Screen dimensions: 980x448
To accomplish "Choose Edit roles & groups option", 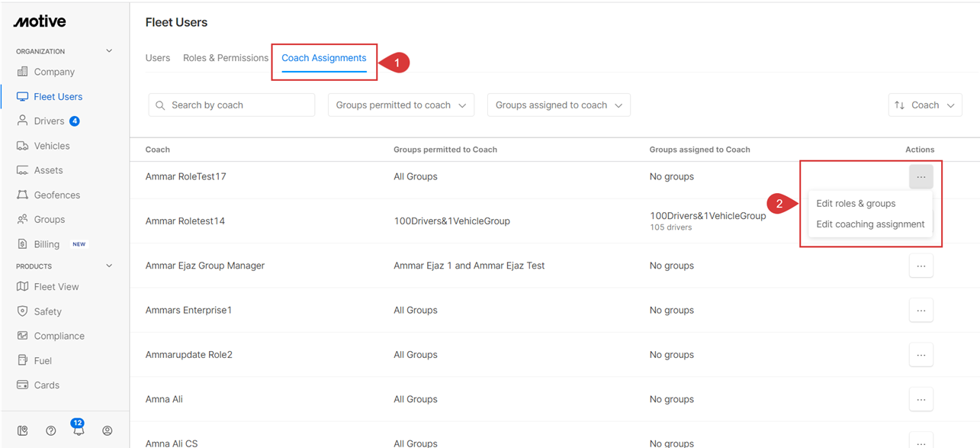I will 856,204.
